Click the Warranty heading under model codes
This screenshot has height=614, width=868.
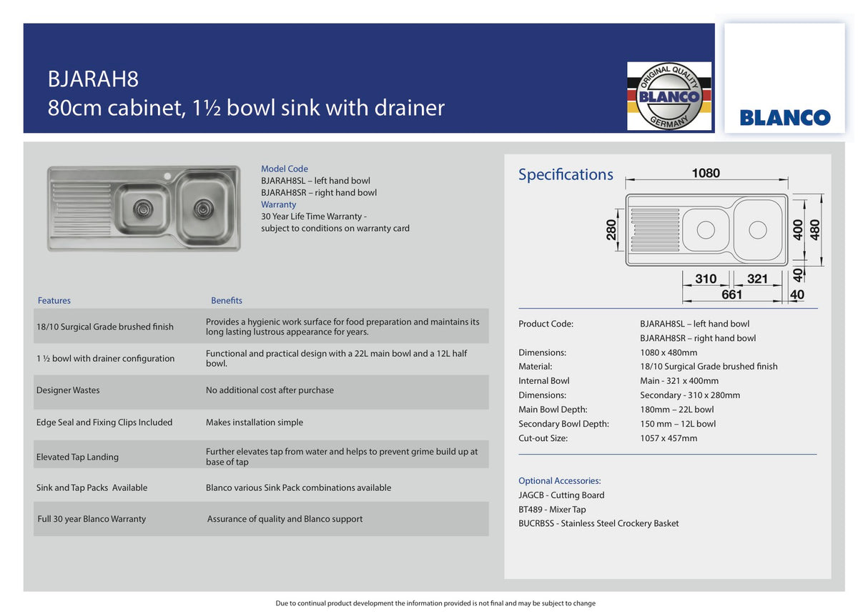click(x=278, y=204)
